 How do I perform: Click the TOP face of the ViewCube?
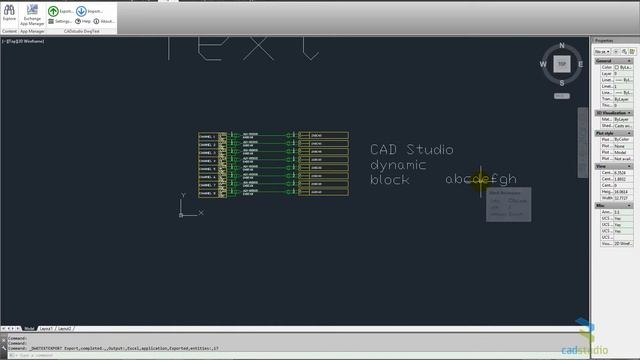(562, 64)
